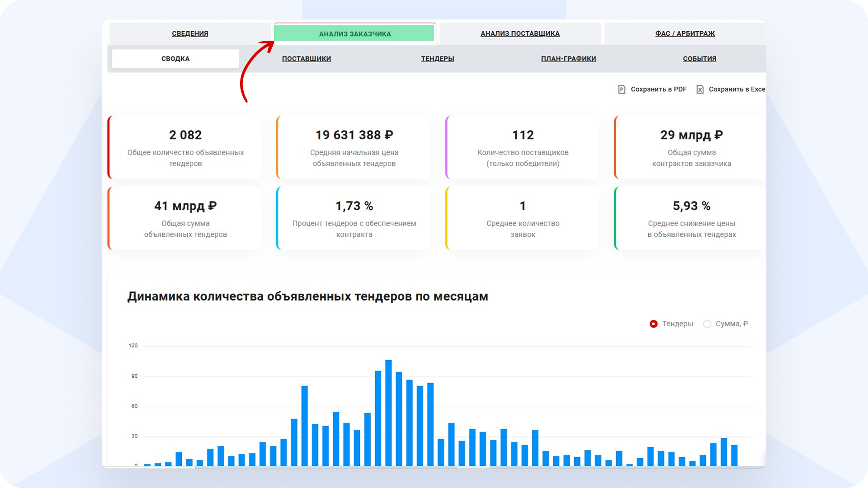Click the 120 y-axis label
This screenshot has width=868, height=488.
tap(133, 346)
